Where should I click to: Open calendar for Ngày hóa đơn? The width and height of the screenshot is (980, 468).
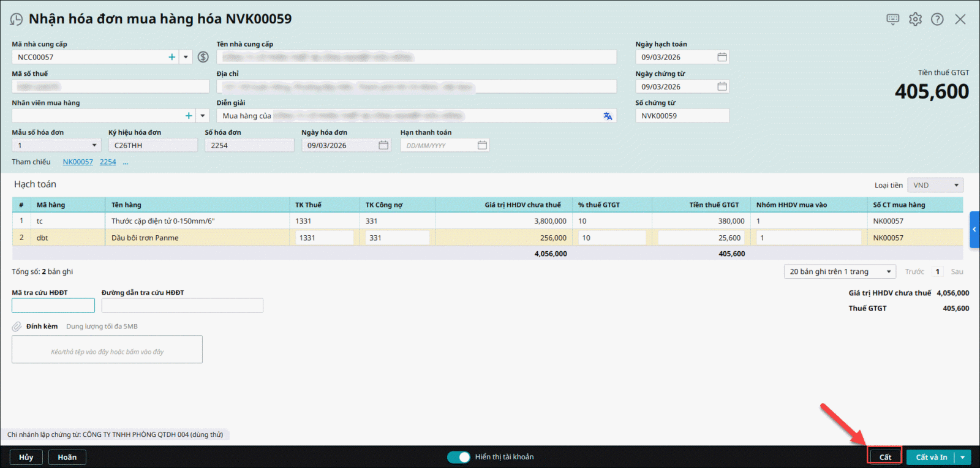pos(383,145)
